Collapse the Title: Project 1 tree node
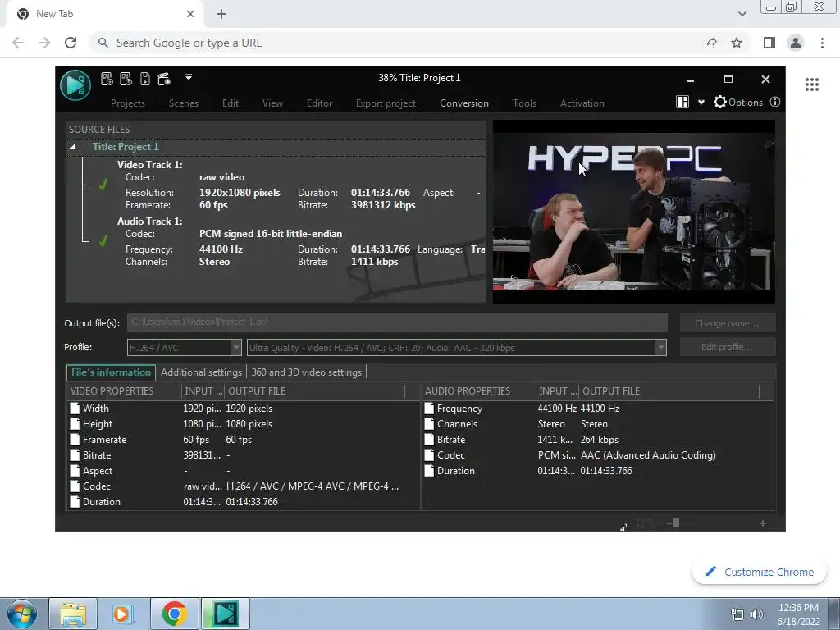Viewport: 840px width, 630px height. (72, 147)
